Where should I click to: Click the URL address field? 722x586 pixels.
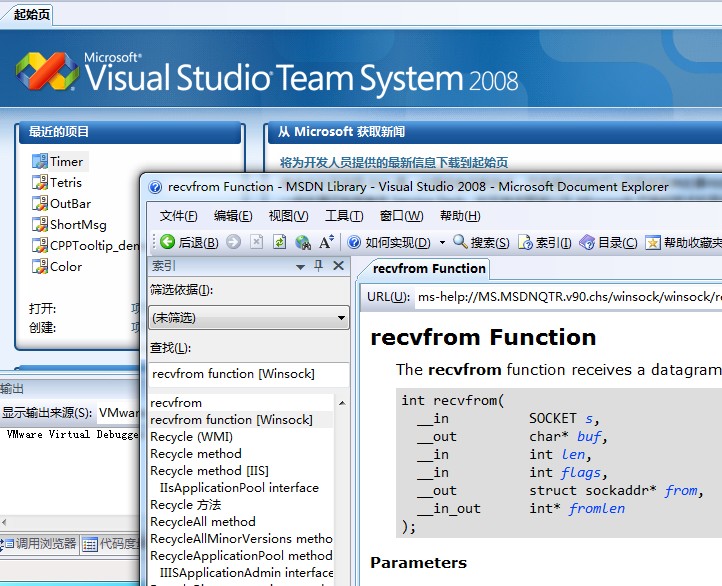568,297
